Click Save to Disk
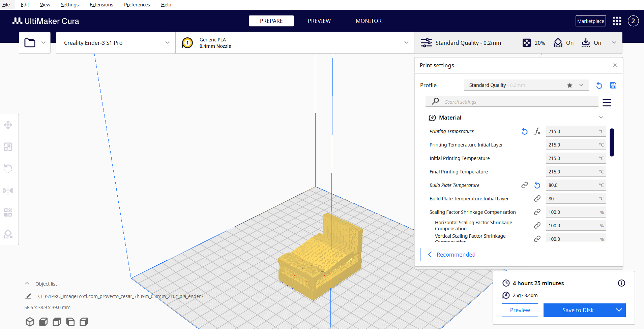This screenshot has height=329, width=644. tap(578, 310)
